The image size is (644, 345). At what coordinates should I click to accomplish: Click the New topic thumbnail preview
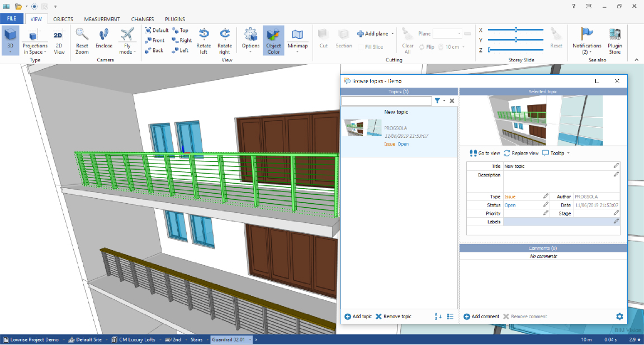pyautogui.click(x=362, y=127)
